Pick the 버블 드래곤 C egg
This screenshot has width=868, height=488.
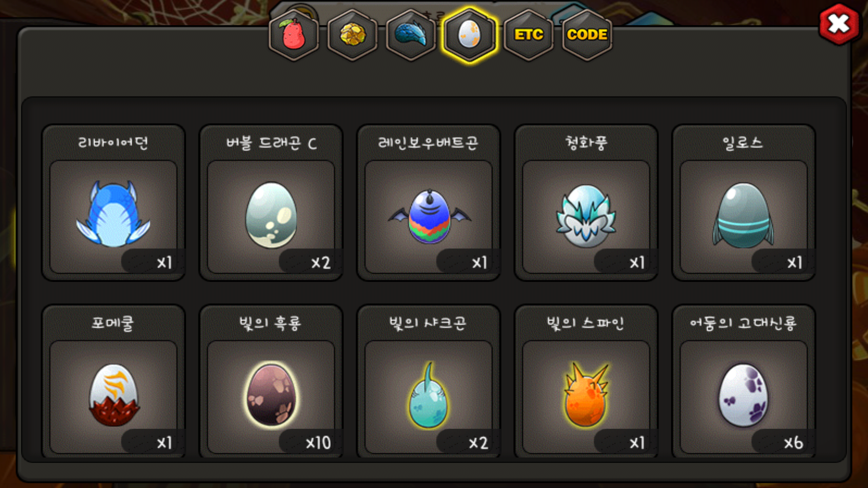[271, 217]
